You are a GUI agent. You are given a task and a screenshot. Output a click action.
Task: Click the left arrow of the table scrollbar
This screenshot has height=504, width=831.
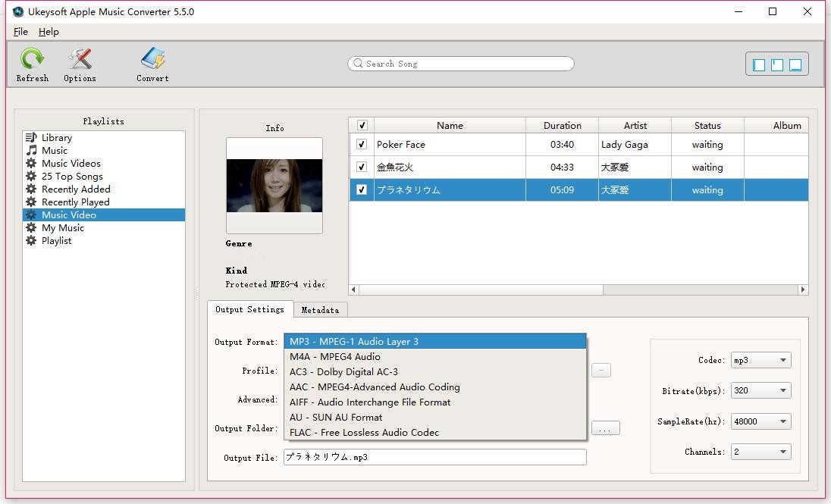(x=353, y=290)
